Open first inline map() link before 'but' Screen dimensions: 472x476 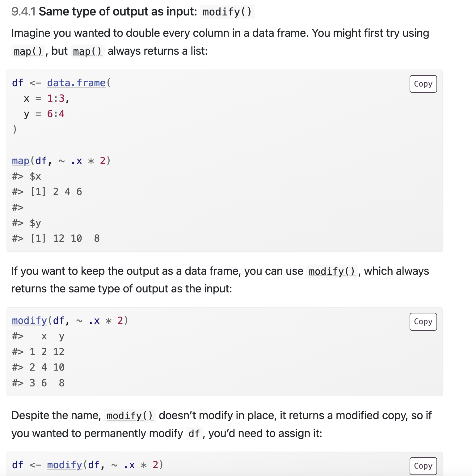[x=28, y=51]
